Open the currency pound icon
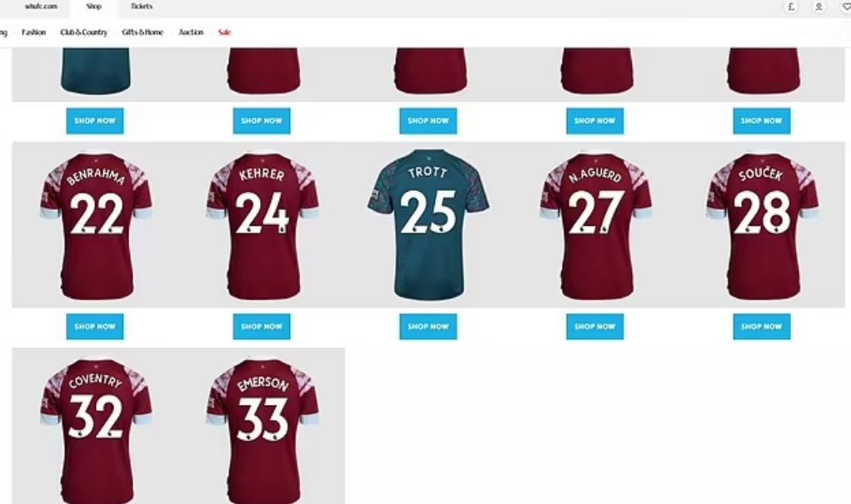This screenshot has height=504, width=851. point(791,7)
